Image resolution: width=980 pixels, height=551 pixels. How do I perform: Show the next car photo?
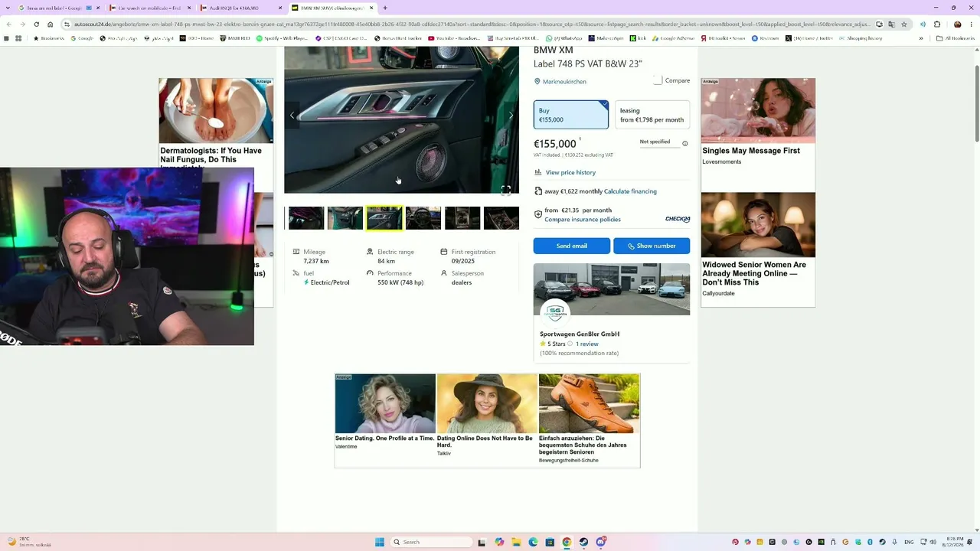coord(511,116)
